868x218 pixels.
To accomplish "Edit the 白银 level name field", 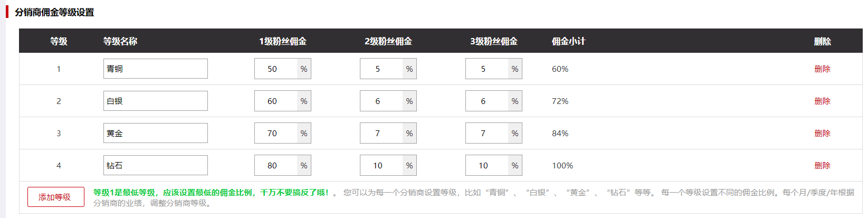I will pos(155,101).
